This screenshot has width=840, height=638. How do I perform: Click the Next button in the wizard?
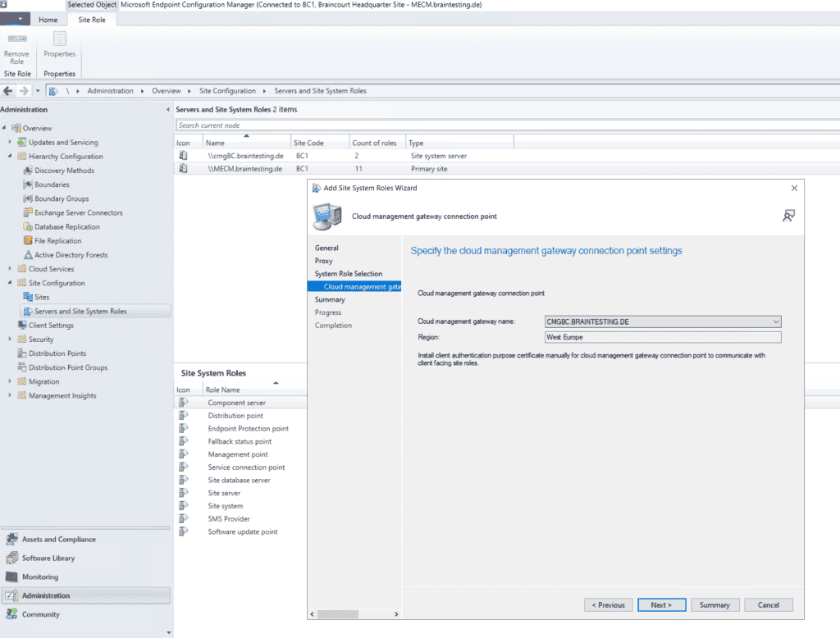(x=661, y=604)
